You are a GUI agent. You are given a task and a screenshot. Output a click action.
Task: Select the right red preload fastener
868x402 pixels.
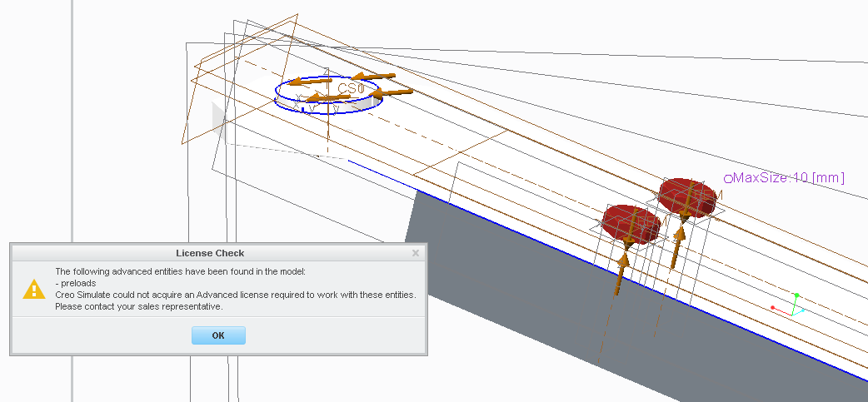pos(688,197)
